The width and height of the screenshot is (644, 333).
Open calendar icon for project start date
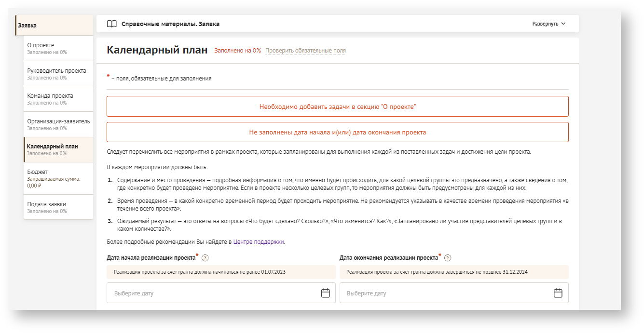click(325, 293)
